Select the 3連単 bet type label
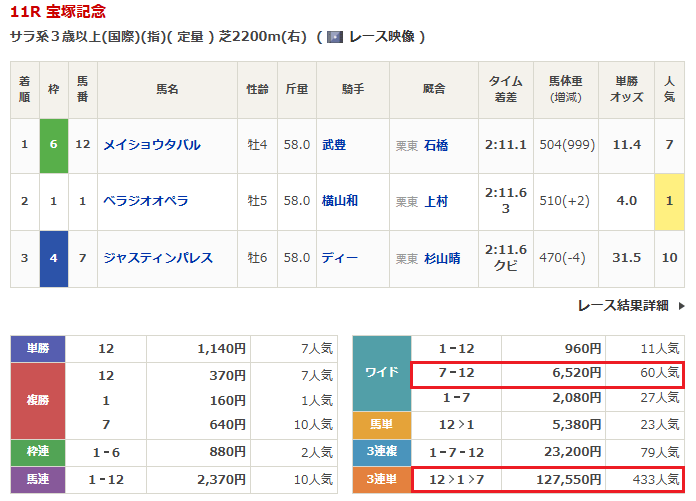Image resolution: width=696 pixels, height=501 pixels. (382, 477)
